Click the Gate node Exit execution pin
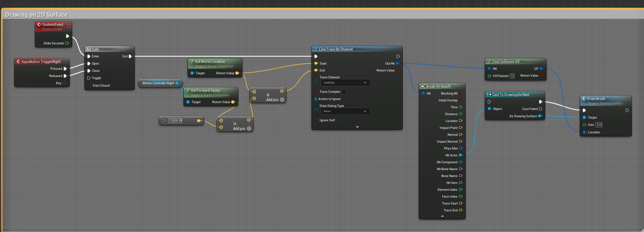644x232 pixels. click(130, 56)
